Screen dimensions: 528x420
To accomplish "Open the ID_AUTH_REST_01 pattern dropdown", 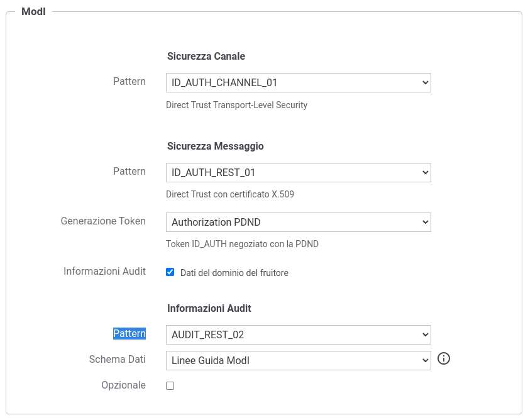I will [299, 172].
